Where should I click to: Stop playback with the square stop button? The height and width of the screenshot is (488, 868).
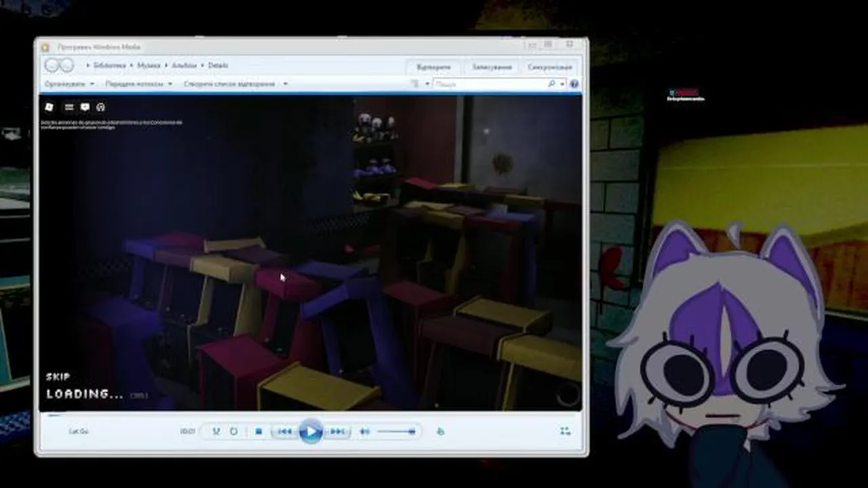pos(258,431)
